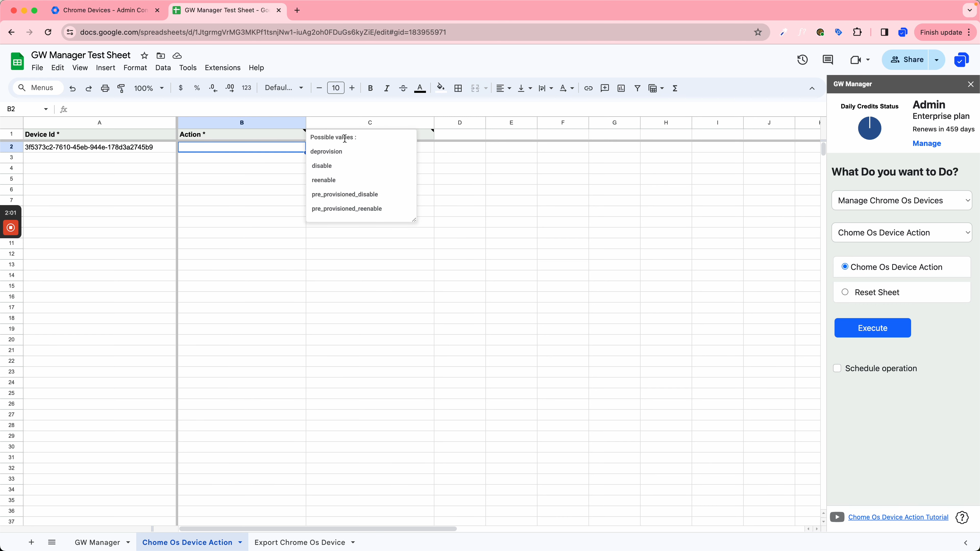Format as currency with dollar icon
Viewport: 980px width, 551px height.
tap(181, 88)
